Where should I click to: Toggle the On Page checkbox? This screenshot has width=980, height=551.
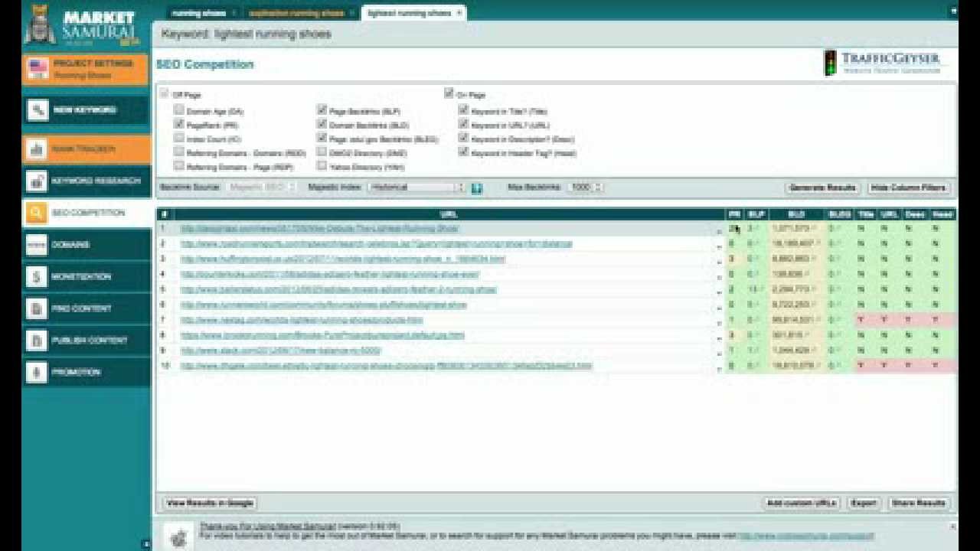click(x=449, y=93)
